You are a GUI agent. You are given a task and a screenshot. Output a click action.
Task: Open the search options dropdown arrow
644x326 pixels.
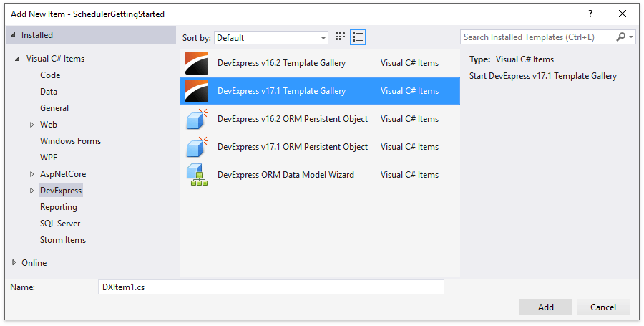(631, 37)
